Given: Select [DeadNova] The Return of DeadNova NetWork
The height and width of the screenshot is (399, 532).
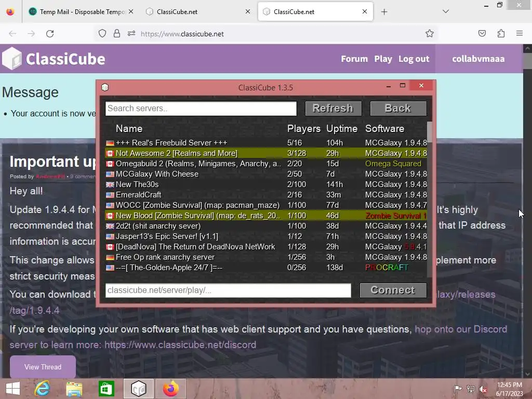Looking at the screenshot, I should pyautogui.click(x=265, y=247).
